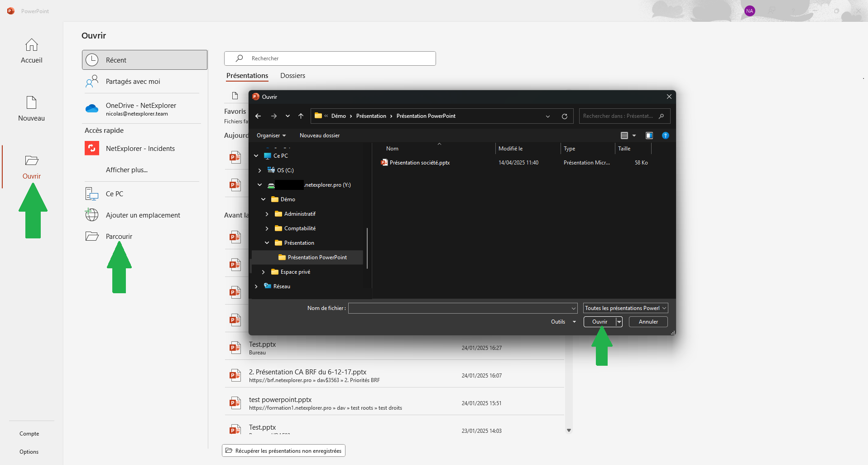The height and width of the screenshot is (465, 868).
Task: Open Ouvrir button split arrow
Action: pos(619,322)
